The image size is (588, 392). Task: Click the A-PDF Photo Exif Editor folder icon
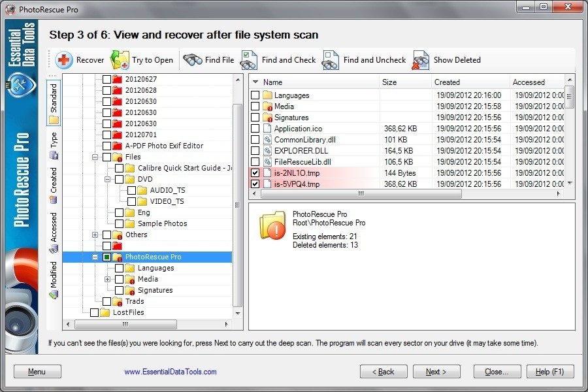(x=118, y=146)
